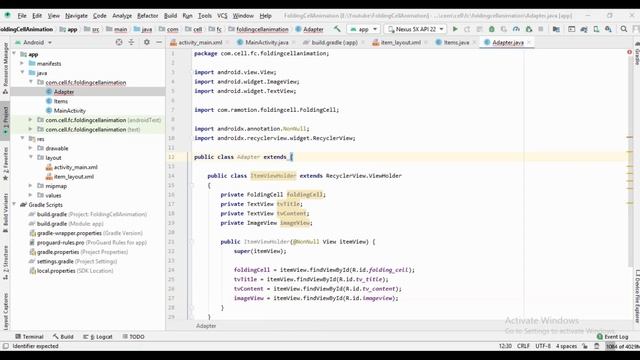Open the Android project view dropdown
The image size is (640, 360).
click(33, 42)
